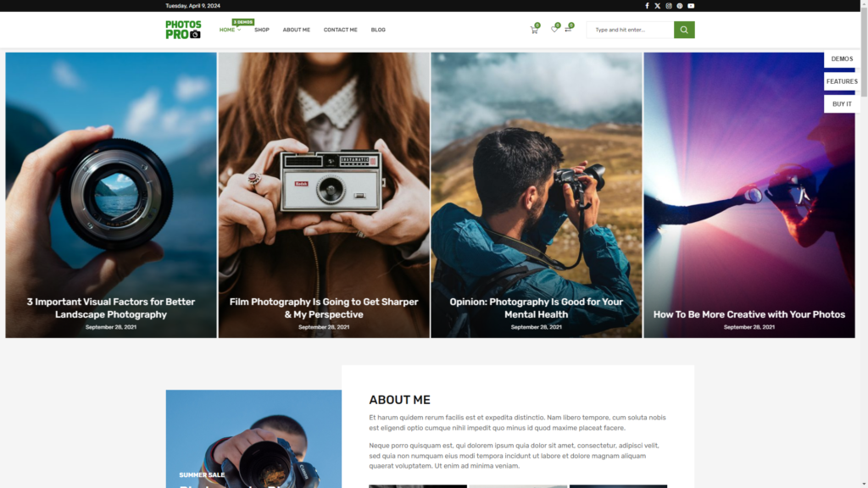Viewport: 868px width, 488px height.
Task: Expand the Home menu dropdown
Action: point(230,30)
